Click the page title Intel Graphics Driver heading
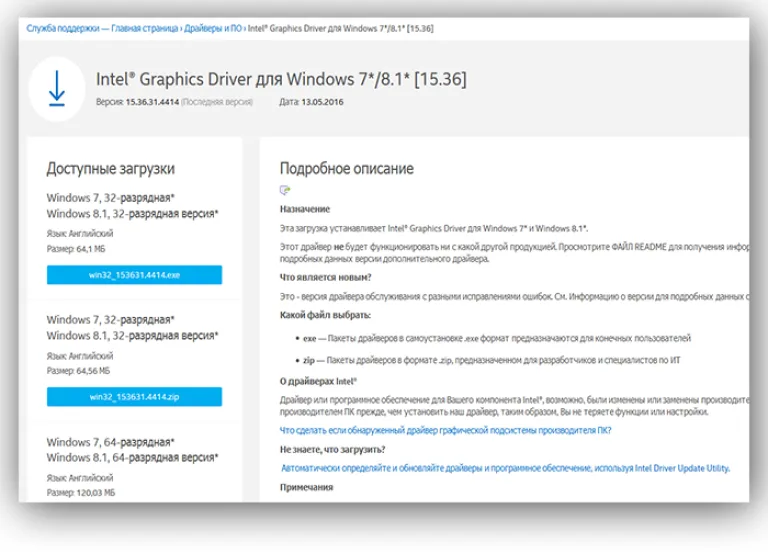The width and height of the screenshot is (768, 554). pyautogui.click(x=281, y=79)
